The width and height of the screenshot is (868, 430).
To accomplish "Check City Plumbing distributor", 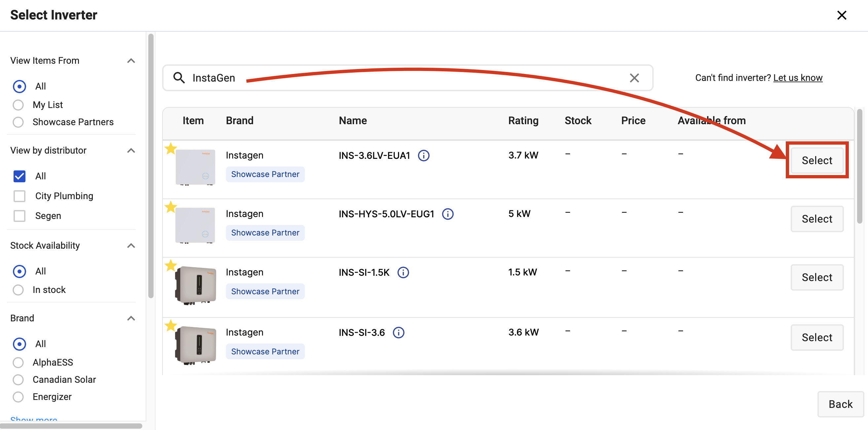I will point(19,196).
